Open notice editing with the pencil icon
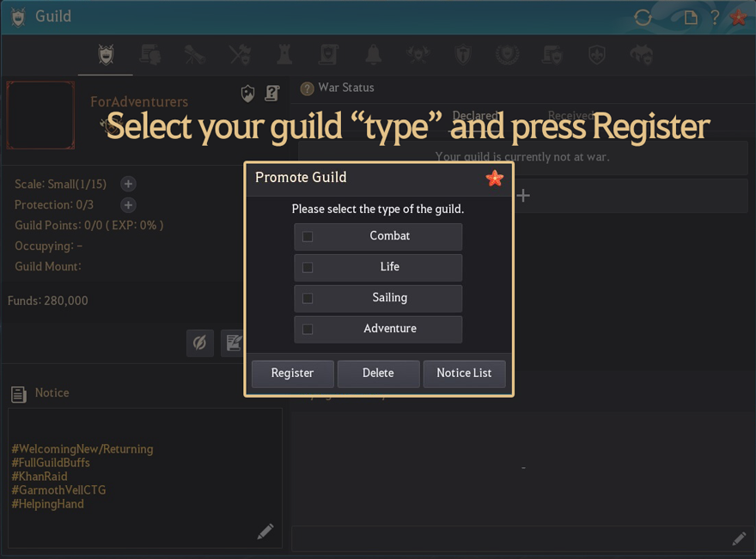Screen dimensions: 756x559 265,532
